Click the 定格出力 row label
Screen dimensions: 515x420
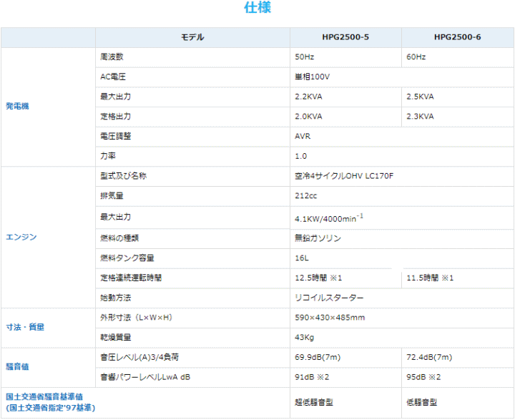coord(116,117)
